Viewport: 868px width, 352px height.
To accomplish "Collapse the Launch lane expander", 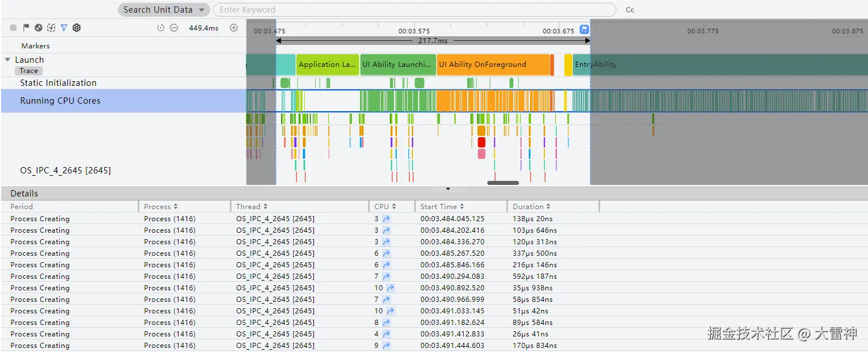I will click(x=7, y=60).
